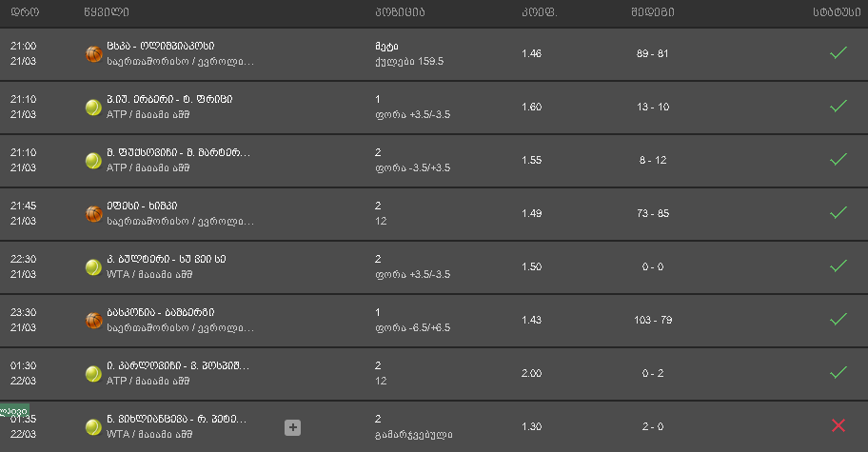The height and width of the screenshot is (452, 868).
Task: Click the tennis ball icon in the 22:30 WTA row
Action: click(x=93, y=267)
